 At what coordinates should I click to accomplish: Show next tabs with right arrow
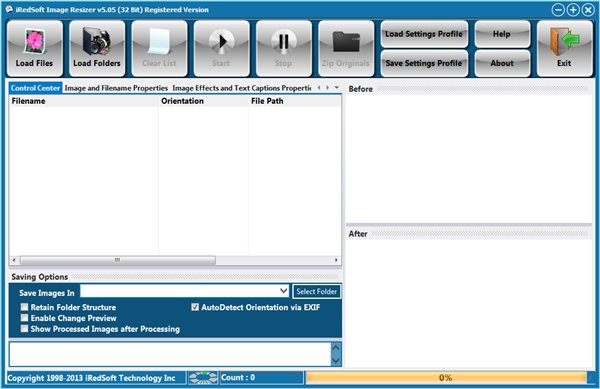pyautogui.click(x=328, y=88)
